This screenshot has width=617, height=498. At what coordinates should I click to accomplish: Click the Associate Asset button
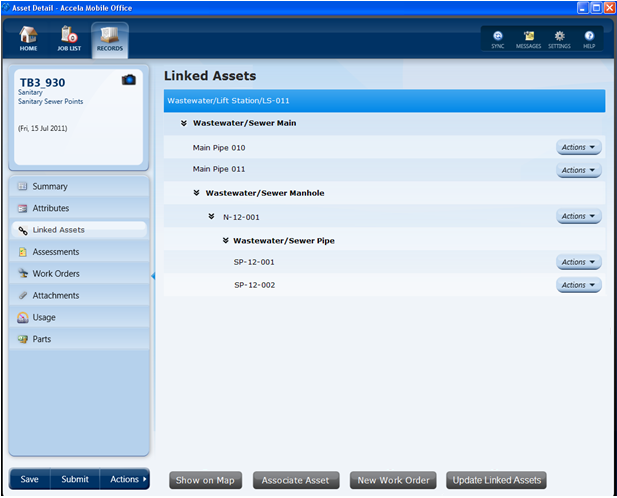[295, 480]
